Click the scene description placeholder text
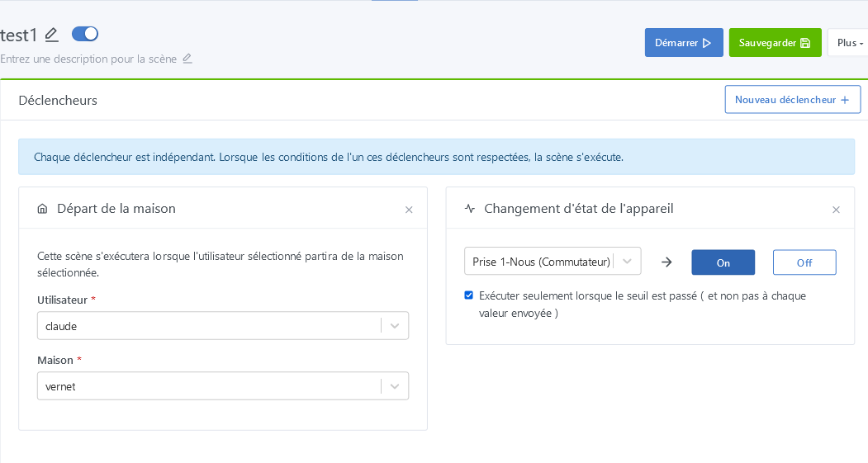The height and width of the screenshot is (463, 868). click(88, 59)
